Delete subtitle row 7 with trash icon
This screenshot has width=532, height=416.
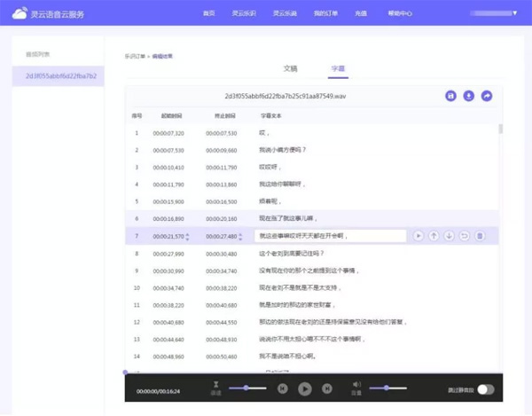480,236
